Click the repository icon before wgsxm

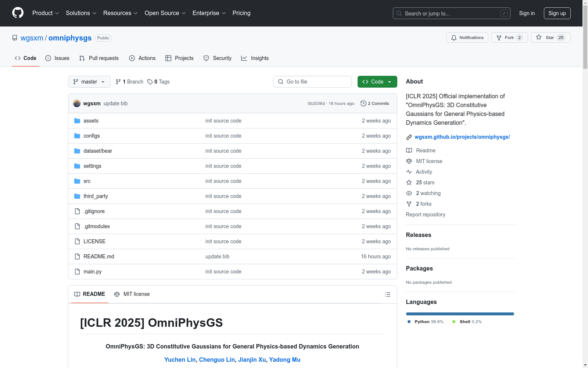[x=15, y=38]
